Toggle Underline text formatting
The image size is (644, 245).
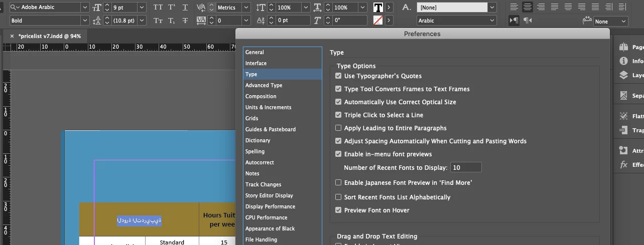[x=185, y=8]
